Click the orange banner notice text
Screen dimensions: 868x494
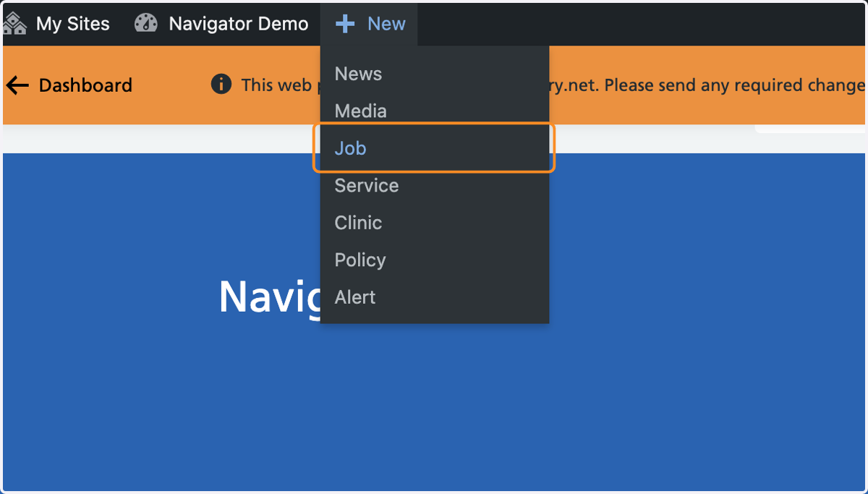click(x=553, y=85)
